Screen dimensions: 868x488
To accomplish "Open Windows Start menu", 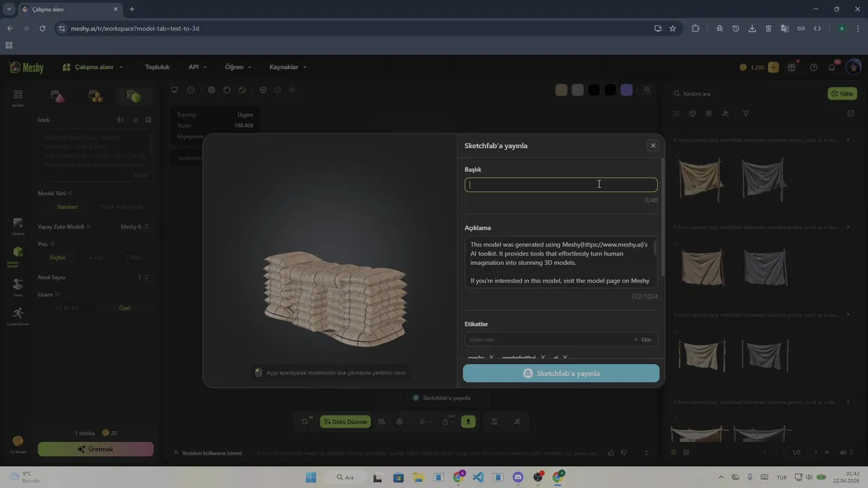I will coord(311,477).
